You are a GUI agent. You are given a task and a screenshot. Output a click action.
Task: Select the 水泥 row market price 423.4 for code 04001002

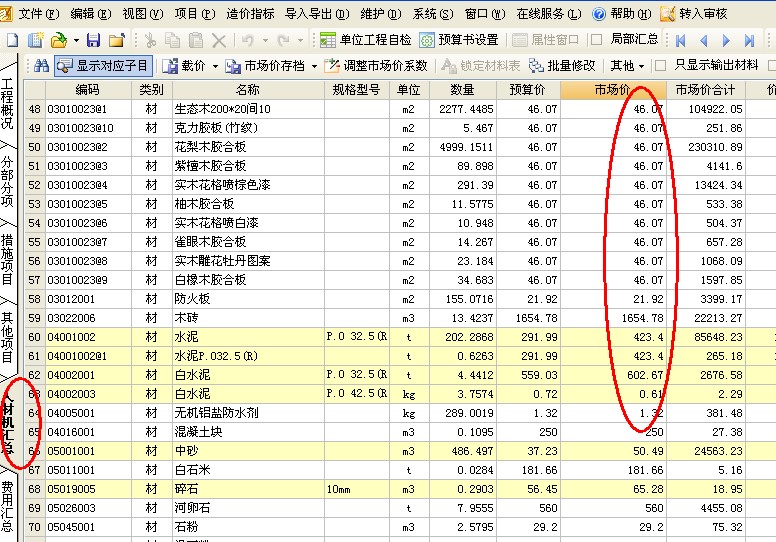coord(613,337)
